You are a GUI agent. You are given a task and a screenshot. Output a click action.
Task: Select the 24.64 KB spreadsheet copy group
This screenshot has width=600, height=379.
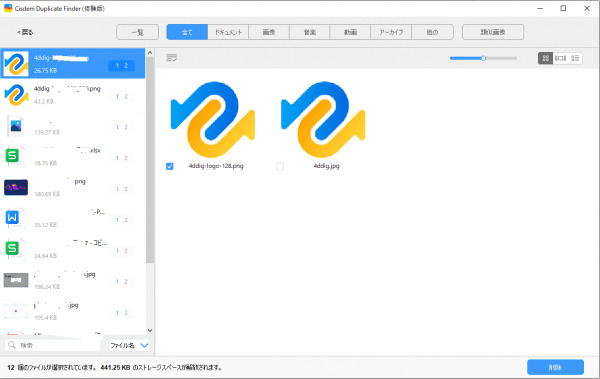(73, 249)
